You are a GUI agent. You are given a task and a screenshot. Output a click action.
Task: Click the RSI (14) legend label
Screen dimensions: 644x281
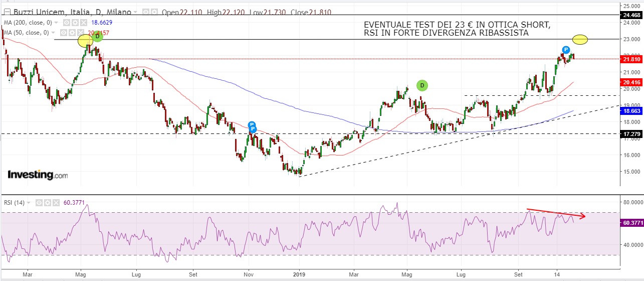[14, 203]
